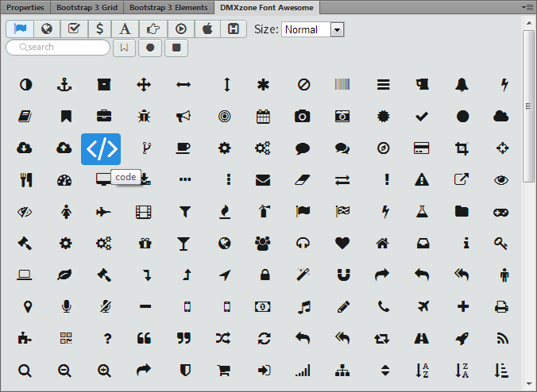Image resolution: width=537 pixels, height=392 pixels.
Task: Choose the coffee cup icon
Action: point(184,148)
